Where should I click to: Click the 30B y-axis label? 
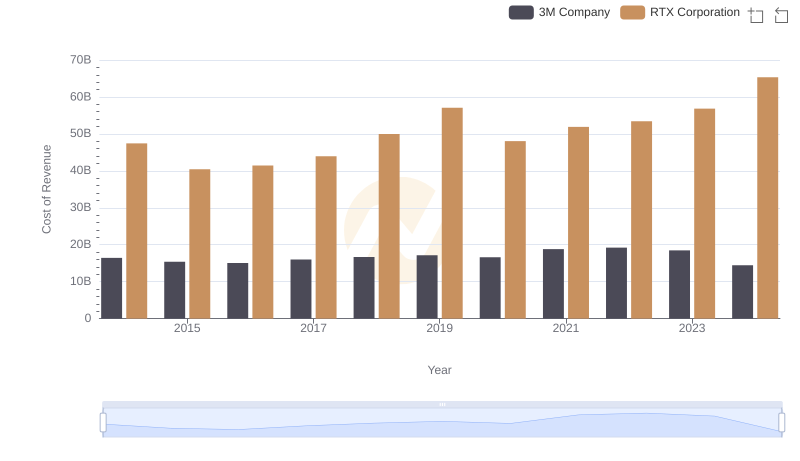pos(81,207)
